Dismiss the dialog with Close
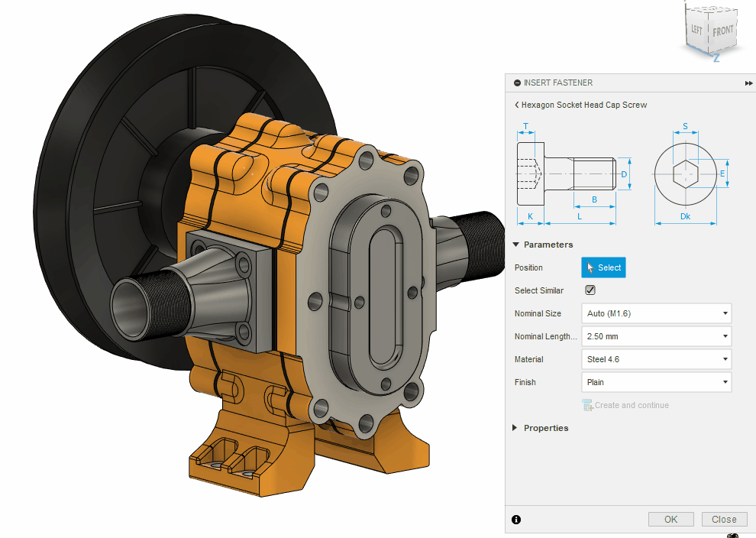Screen dimensions: 756x538 click(x=723, y=519)
